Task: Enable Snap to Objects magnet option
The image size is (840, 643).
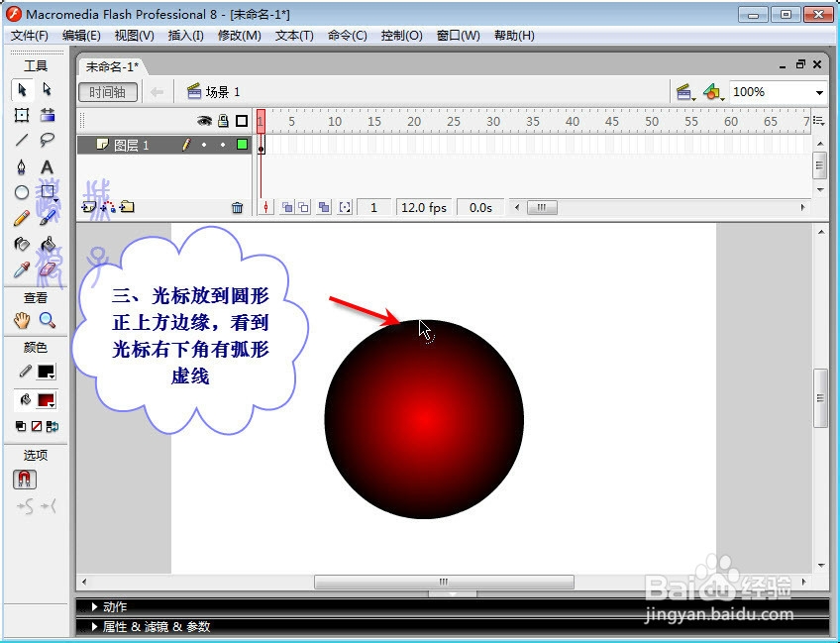Action: [x=23, y=478]
